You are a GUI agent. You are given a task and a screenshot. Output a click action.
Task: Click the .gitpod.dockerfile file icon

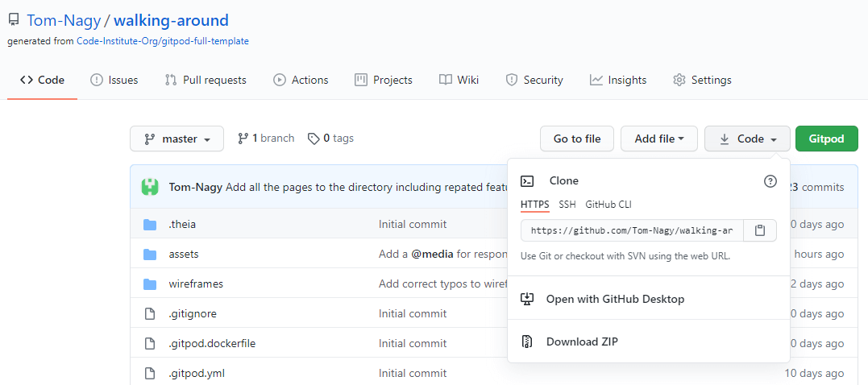[149, 343]
